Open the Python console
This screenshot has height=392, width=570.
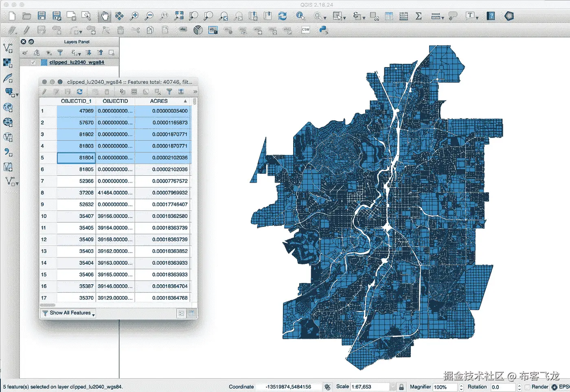[x=323, y=30]
